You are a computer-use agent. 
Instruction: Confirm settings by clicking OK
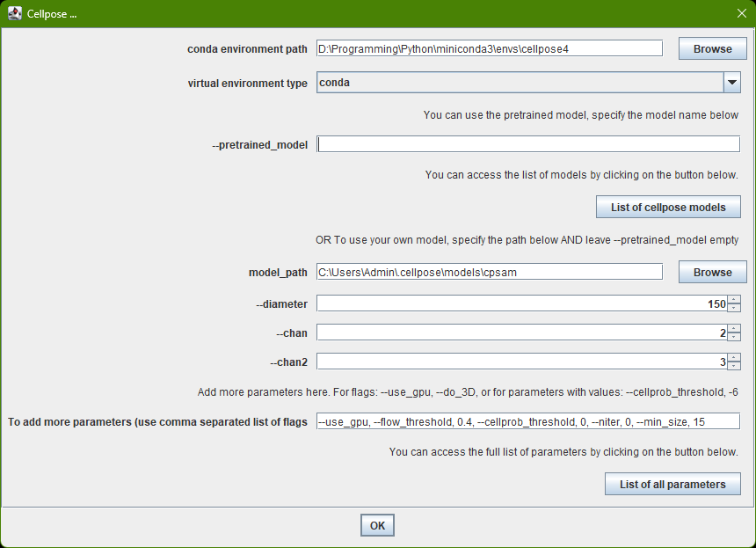[x=377, y=524]
